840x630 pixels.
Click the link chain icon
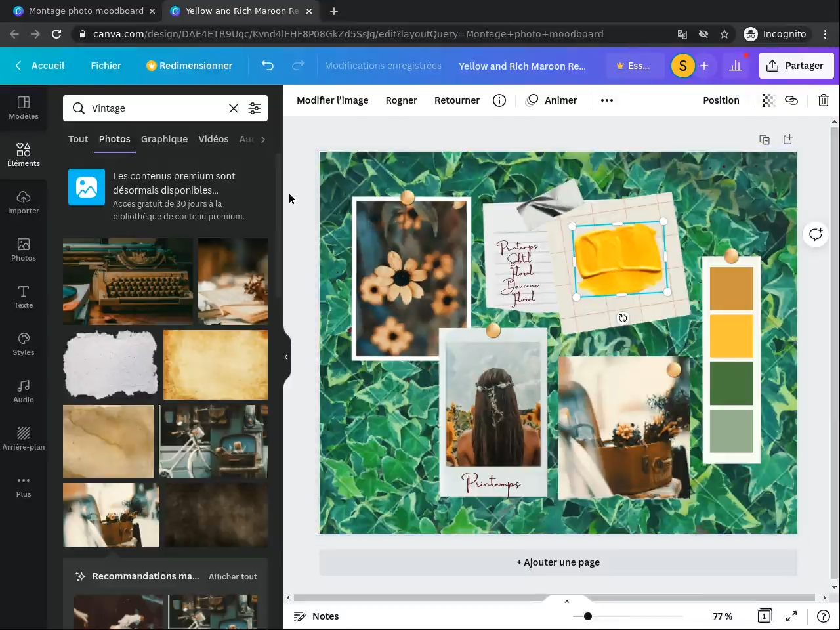click(x=791, y=100)
